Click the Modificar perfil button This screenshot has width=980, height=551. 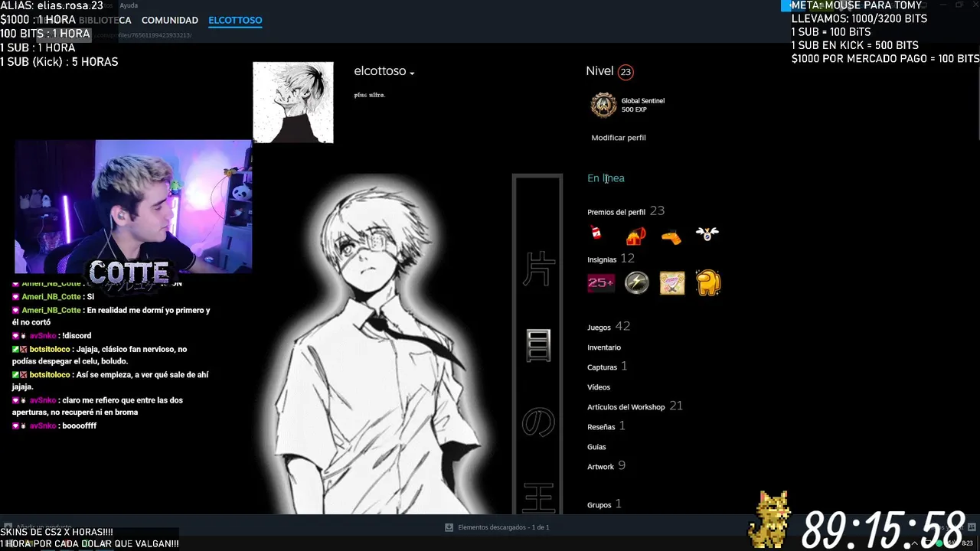tap(619, 138)
